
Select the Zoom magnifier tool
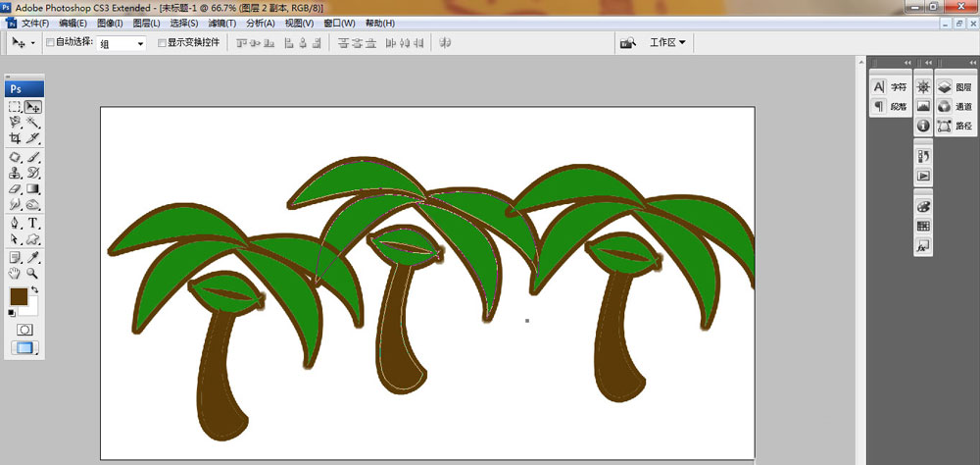pyautogui.click(x=33, y=274)
